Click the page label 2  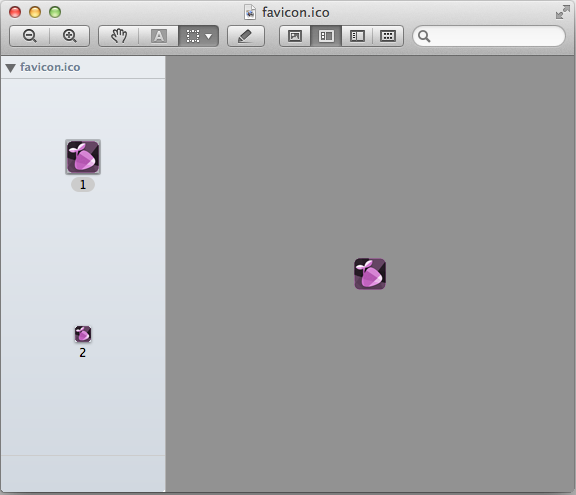pyautogui.click(x=83, y=353)
